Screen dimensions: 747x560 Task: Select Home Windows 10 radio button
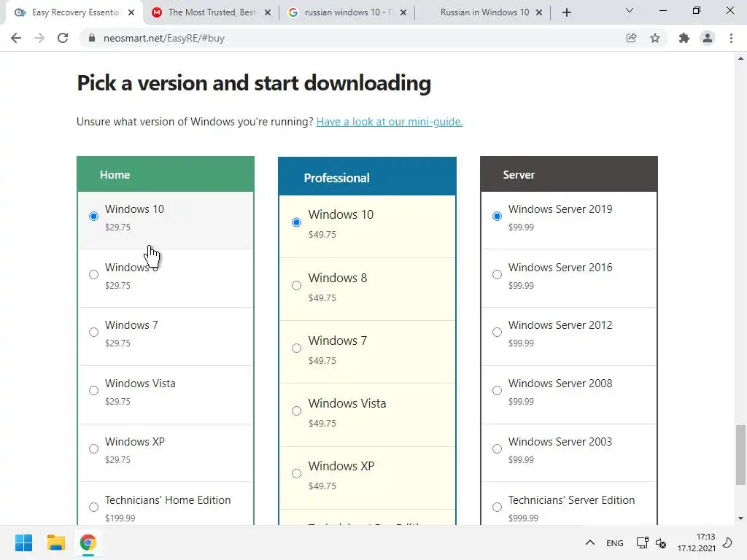tap(94, 216)
